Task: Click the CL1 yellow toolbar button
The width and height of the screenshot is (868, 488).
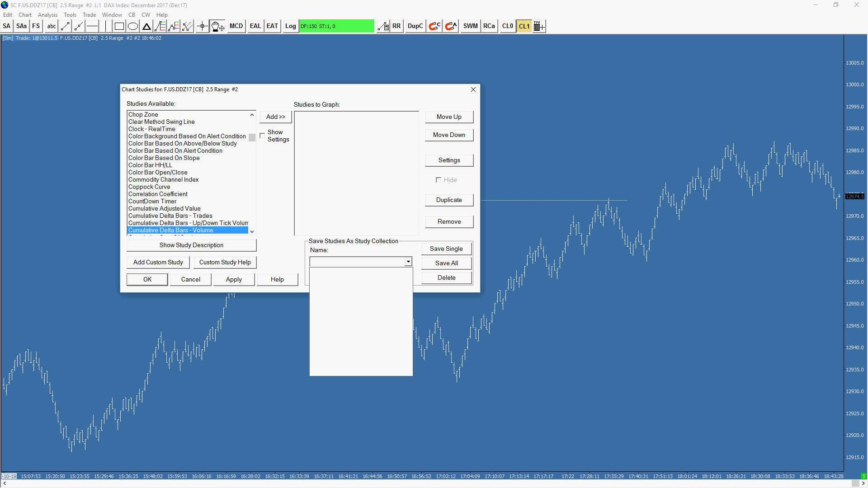Action: [x=524, y=26]
